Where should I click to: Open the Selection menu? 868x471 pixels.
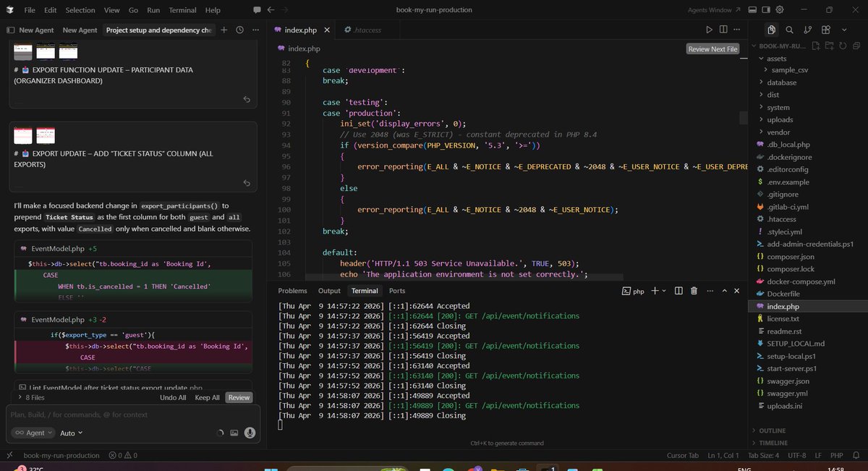point(80,10)
